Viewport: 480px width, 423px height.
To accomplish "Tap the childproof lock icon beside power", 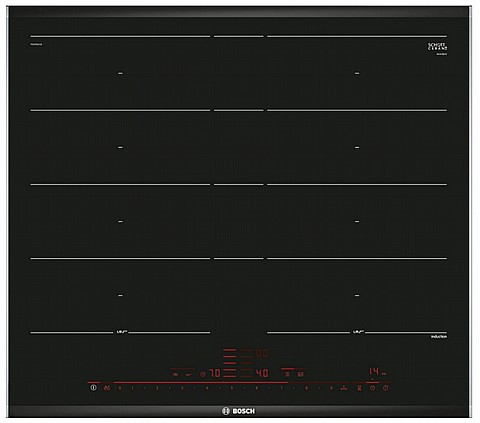I will (x=107, y=388).
